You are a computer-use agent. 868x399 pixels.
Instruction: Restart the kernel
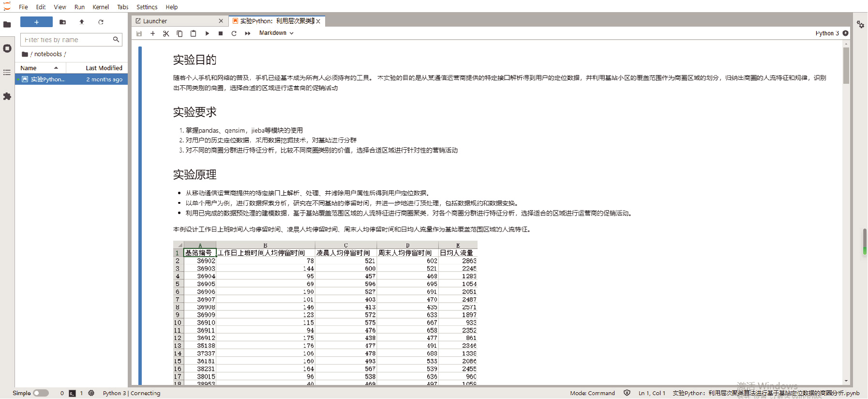tap(234, 33)
